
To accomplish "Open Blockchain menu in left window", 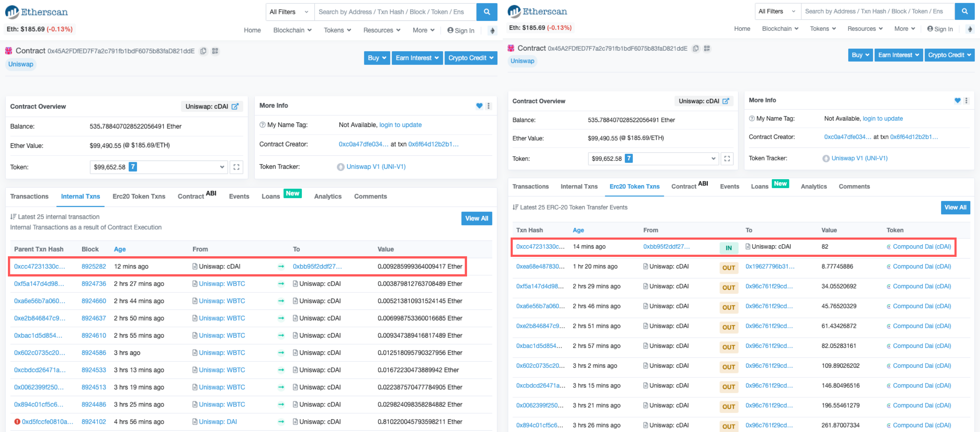I will coord(292,30).
